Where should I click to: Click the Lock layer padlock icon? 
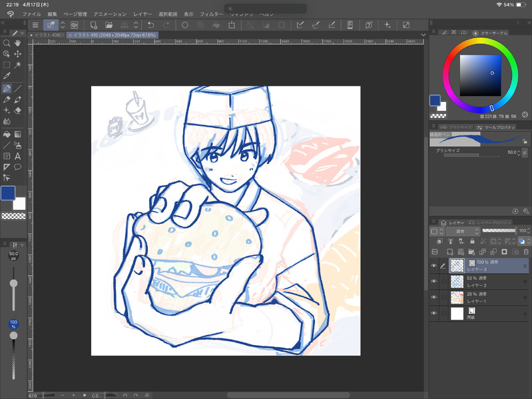472,241
